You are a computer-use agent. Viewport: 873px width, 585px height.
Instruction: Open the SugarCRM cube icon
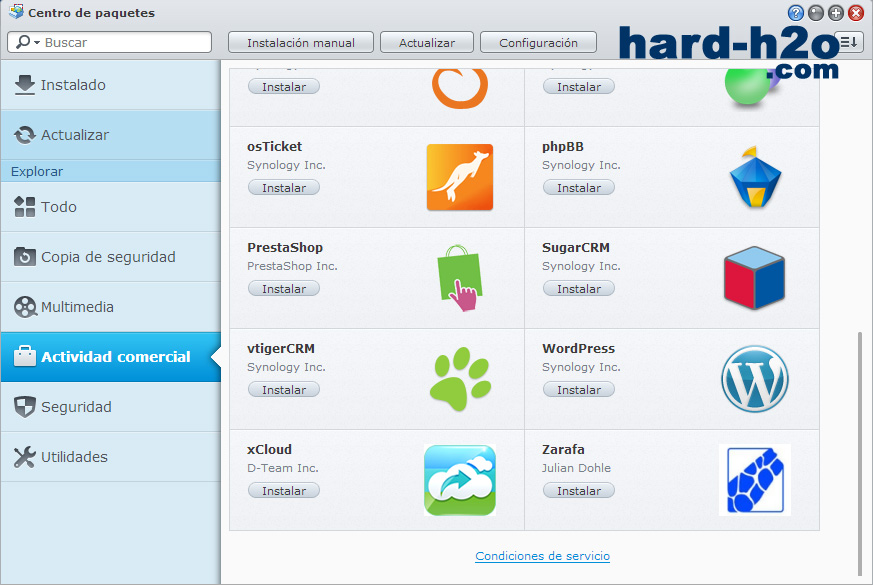pyautogui.click(x=754, y=278)
